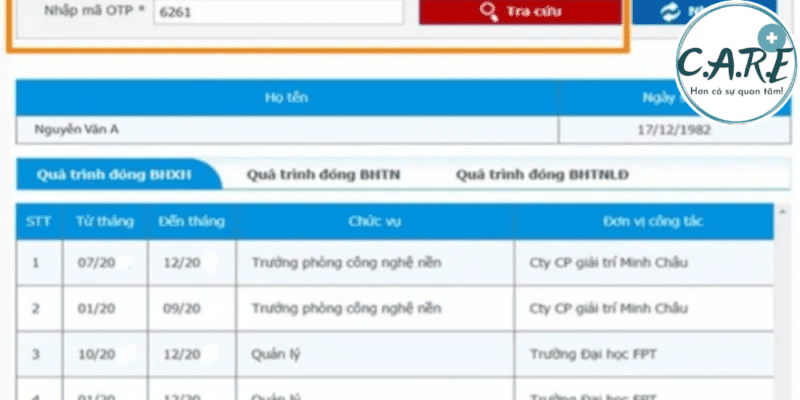This screenshot has width=800, height=400.
Task: Click the birth date 17/12/1982
Action: pos(674,130)
